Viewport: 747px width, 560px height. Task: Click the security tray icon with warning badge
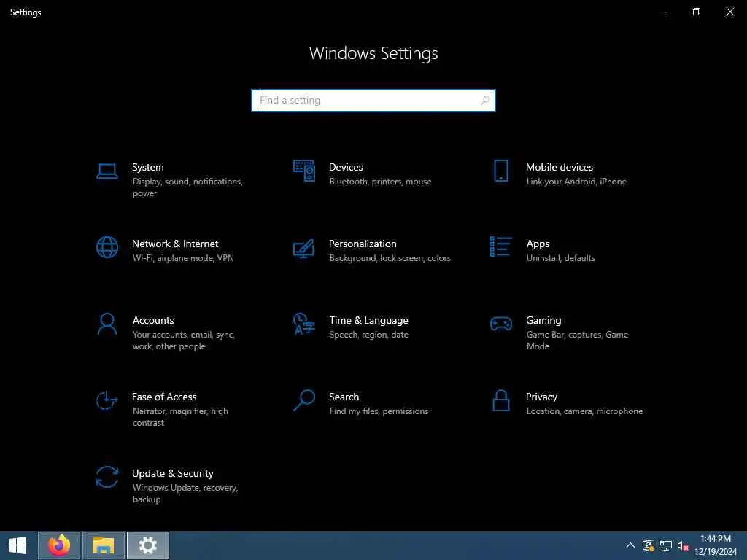(649, 545)
